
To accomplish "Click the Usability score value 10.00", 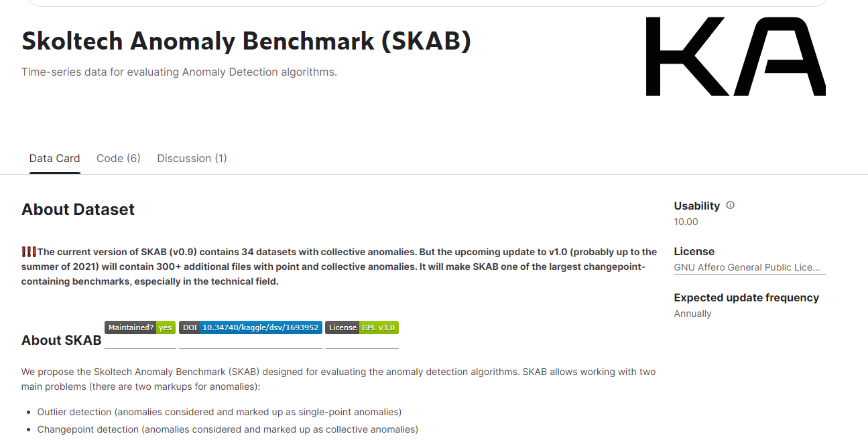I will click(686, 222).
